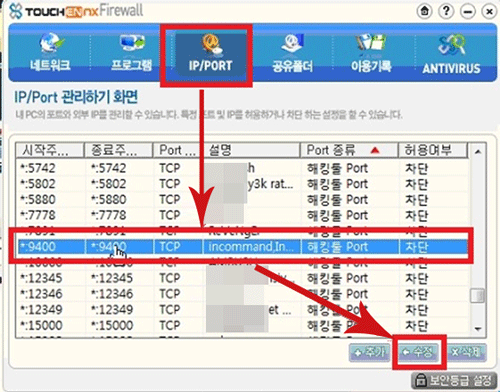Screen dimensions: 500x392
Task: Click the list scrollbar thumb
Action: coord(478,295)
